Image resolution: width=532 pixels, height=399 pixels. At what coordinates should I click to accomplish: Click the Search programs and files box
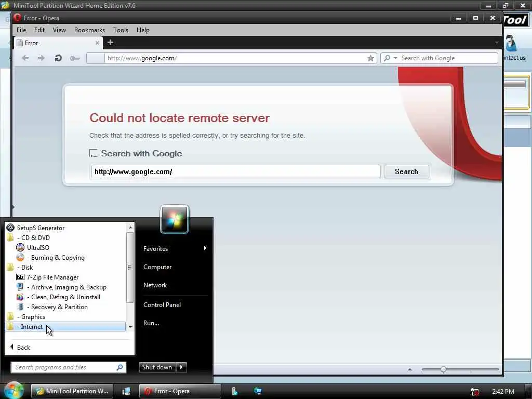[x=68, y=367]
